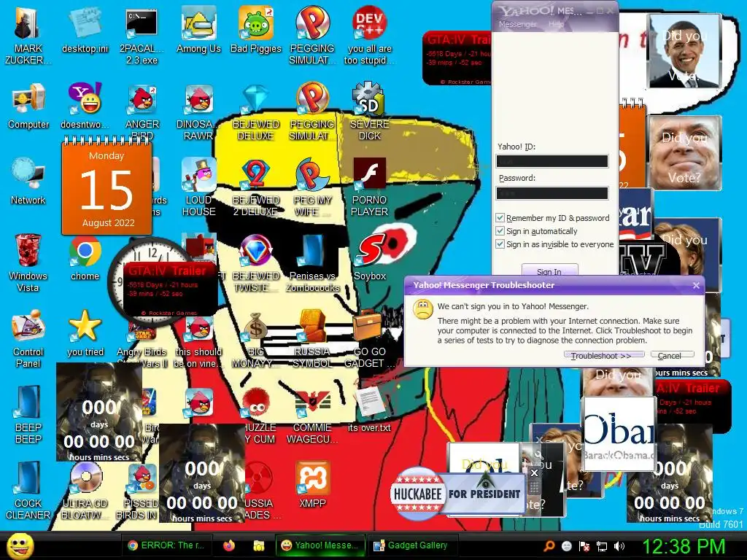The width and height of the screenshot is (747, 560).
Task: Close the gadget with the X handle
Action: (x=534, y=472)
